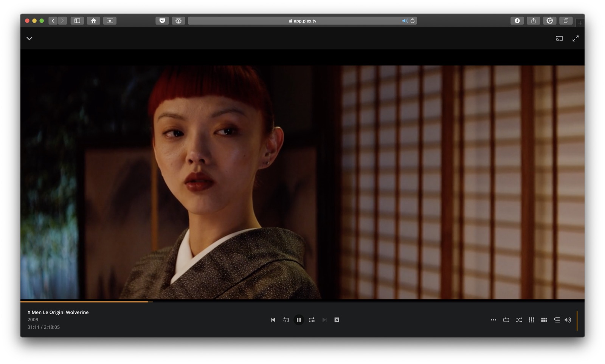
Task: Go to the previous item
Action: (273, 320)
